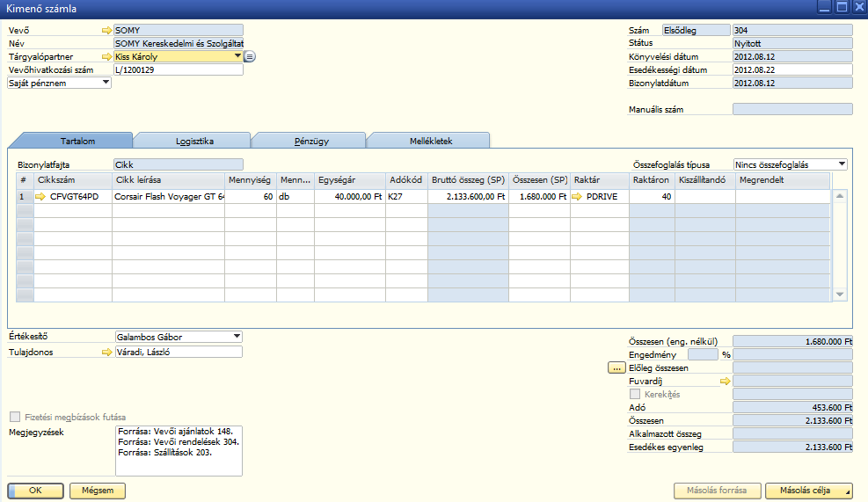Select the Mennyiség cell showing 60
This screenshot has width=868, height=502.
click(x=251, y=196)
